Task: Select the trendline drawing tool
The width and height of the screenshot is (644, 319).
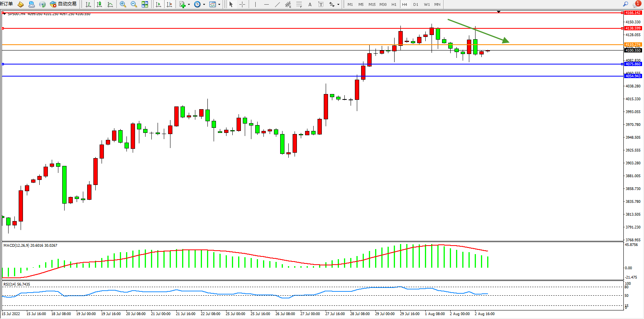Action: pyautogui.click(x=277, y=4)
